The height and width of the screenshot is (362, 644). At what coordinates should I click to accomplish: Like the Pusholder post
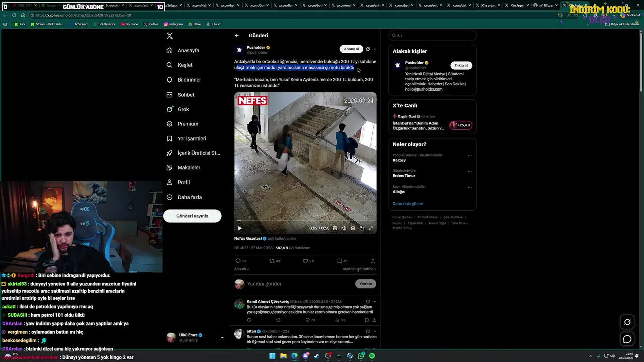click(x=305, y=261)
